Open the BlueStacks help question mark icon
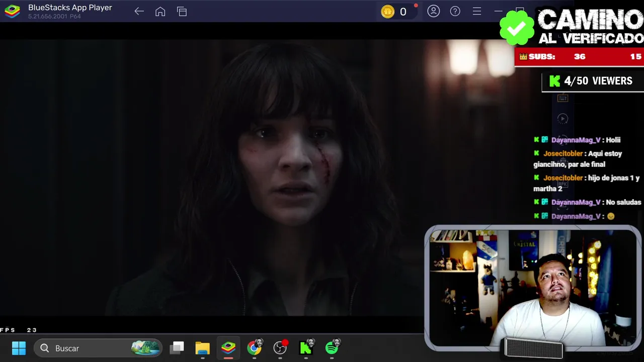Screen dimensions: 644x362 (455, 11)
